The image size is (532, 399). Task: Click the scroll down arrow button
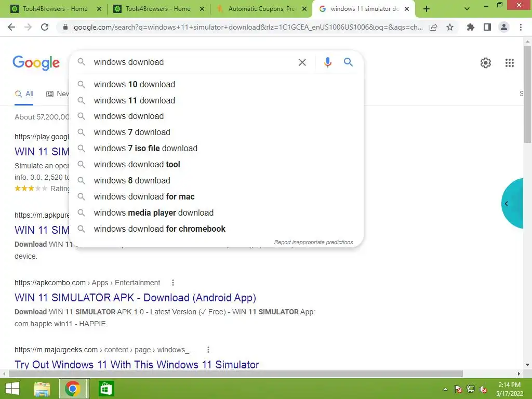527,365
